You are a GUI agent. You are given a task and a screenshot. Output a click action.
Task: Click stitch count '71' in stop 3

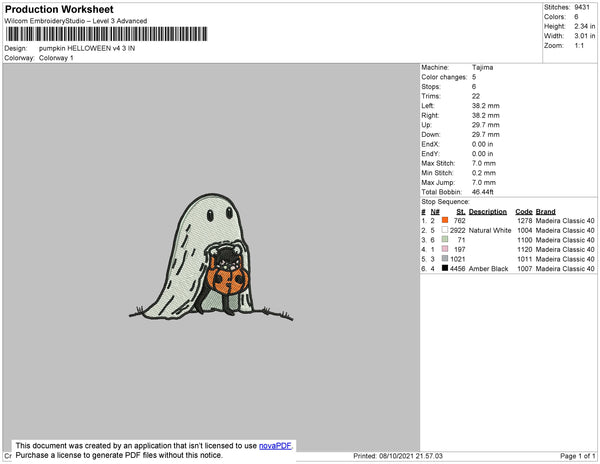tap(461, 240)
